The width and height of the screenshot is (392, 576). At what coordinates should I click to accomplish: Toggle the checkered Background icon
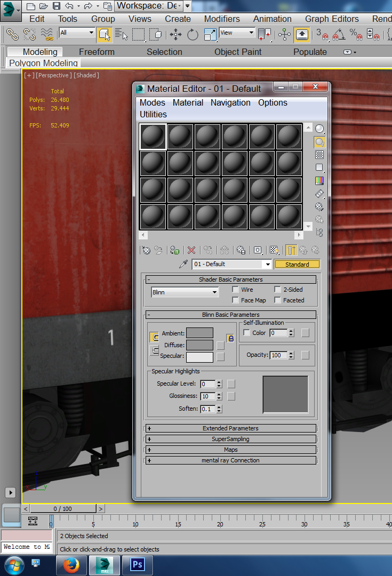click(319, 155)
